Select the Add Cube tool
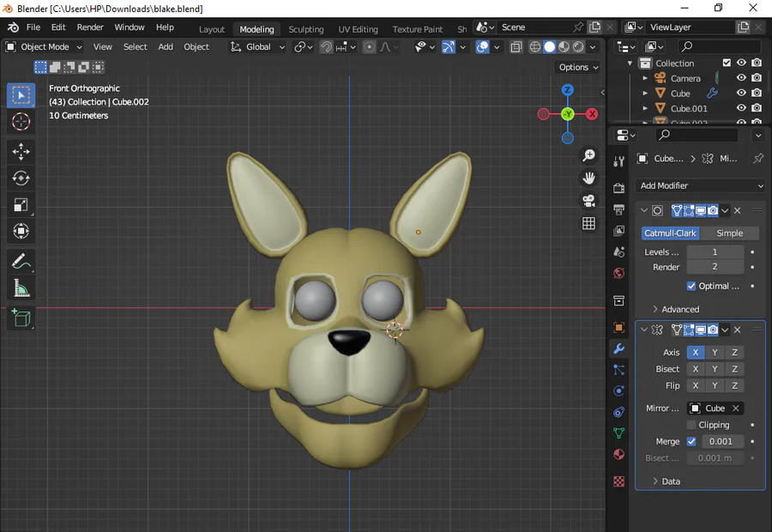772x532 pixels. click(x=21, y=318)
